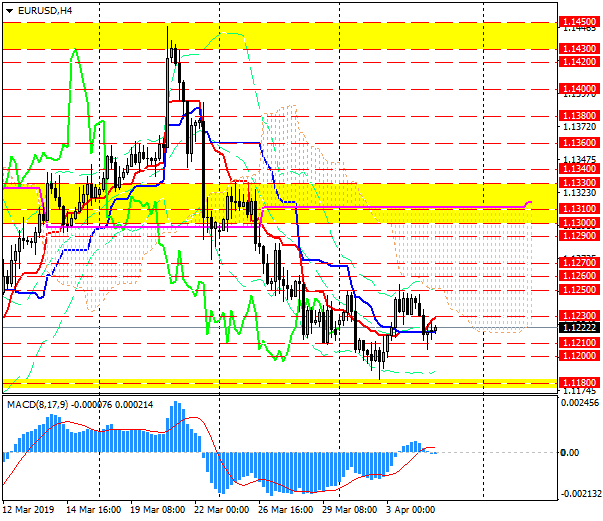Screen dimensions: 603x521
Task: Select the current price label 1.12222
Action: [579, 328]
